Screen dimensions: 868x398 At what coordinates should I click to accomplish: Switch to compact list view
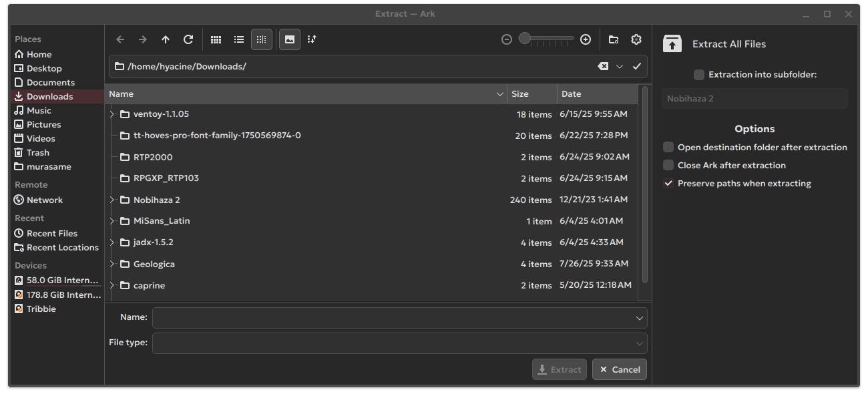tap(238, 40)
